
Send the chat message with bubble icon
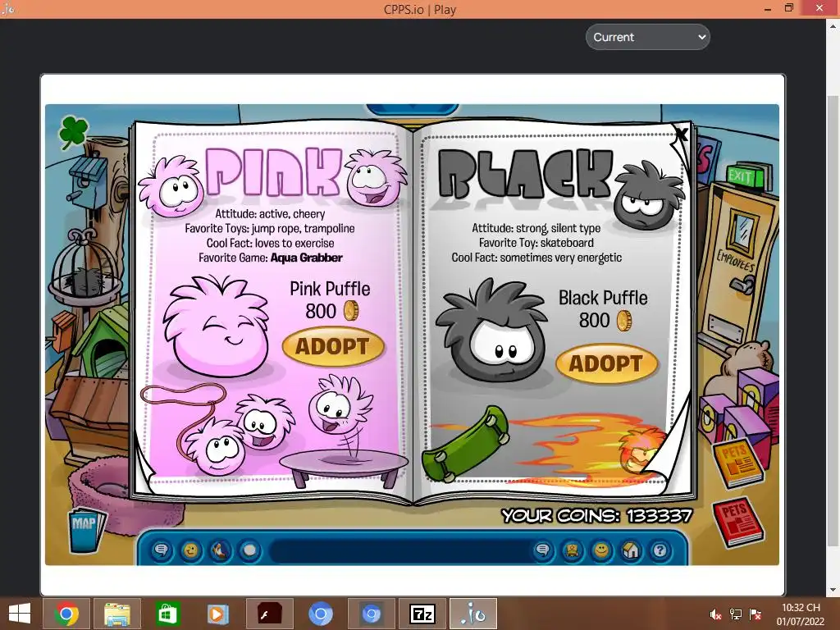coord(543,550)
